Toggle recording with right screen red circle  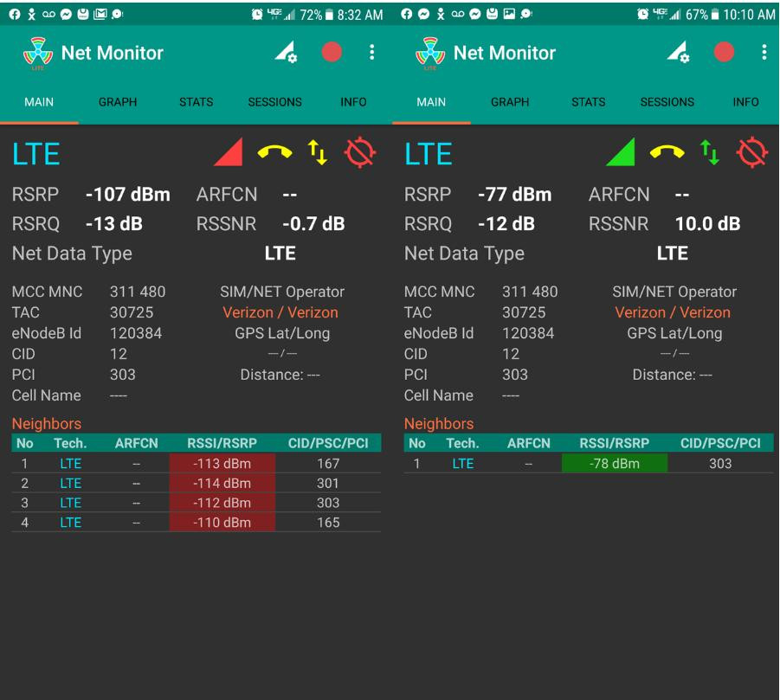[x=724, y=52]
